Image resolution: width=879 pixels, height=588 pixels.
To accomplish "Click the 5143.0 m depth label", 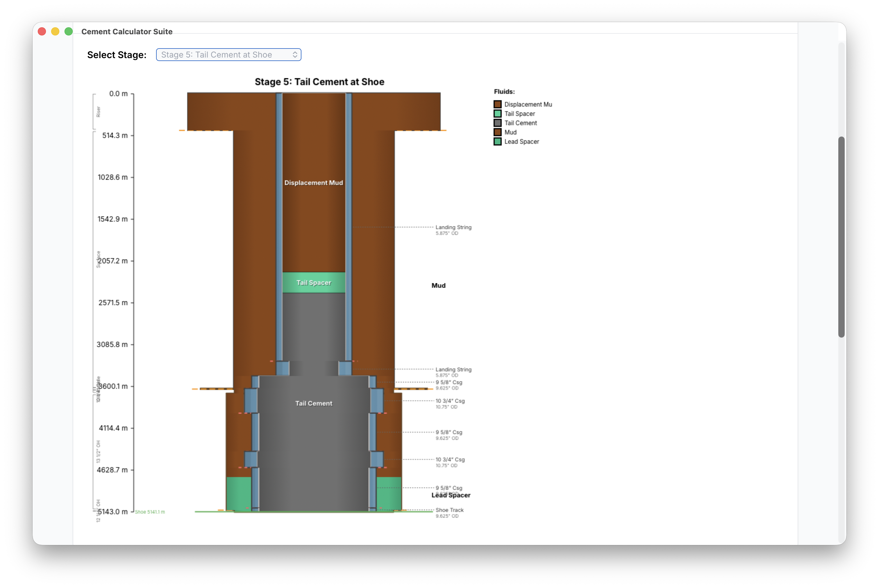I will [x=113, y=511].
